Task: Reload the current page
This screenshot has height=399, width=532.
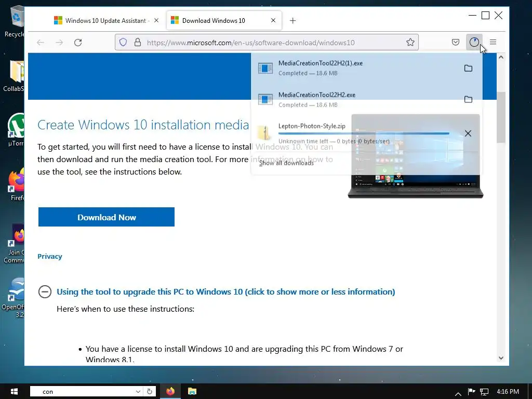Action: pos(78,43)
